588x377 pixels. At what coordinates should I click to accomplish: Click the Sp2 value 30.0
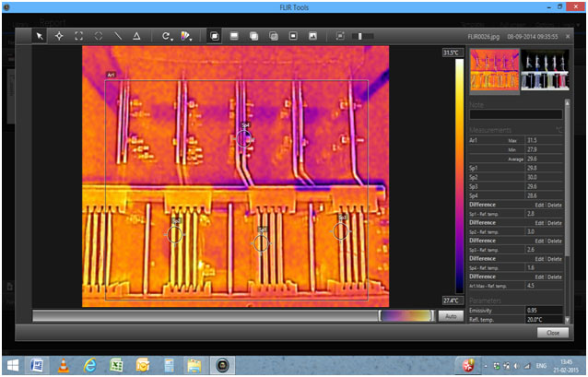click(532, 177)
